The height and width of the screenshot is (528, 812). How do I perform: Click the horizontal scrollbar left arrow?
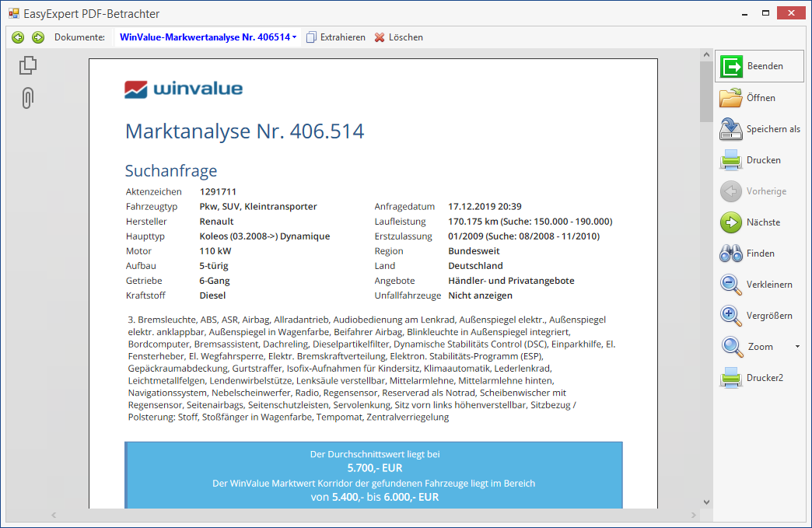[54, 515]
